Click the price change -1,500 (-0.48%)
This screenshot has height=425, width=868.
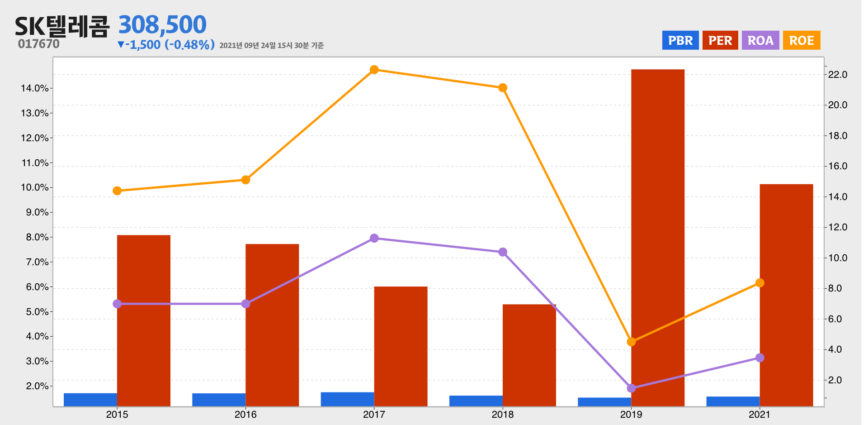point(166,45)
